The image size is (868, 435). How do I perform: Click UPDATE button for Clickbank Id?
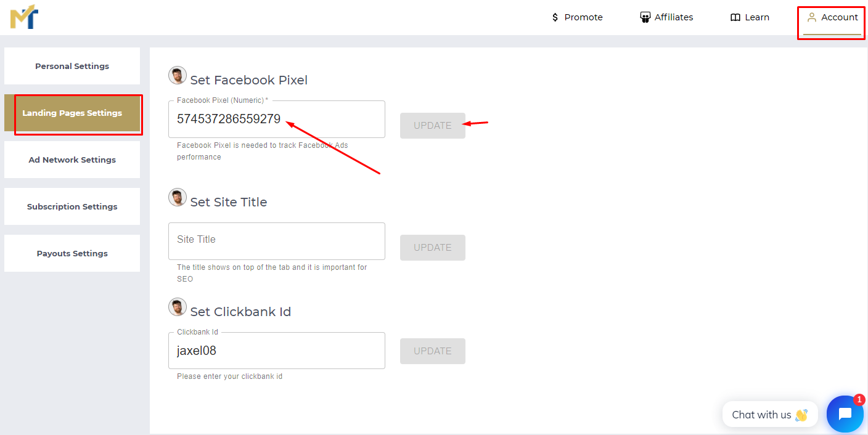(433, 351)
